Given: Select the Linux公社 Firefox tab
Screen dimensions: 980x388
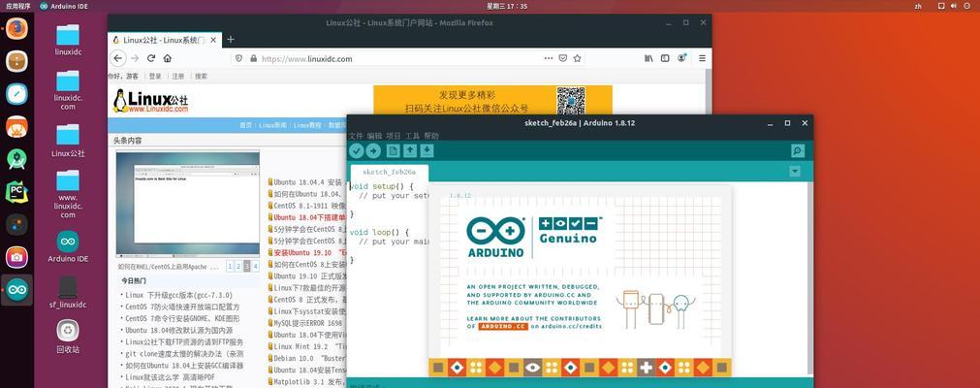Looking at the screenshot, I should [165, 40].
